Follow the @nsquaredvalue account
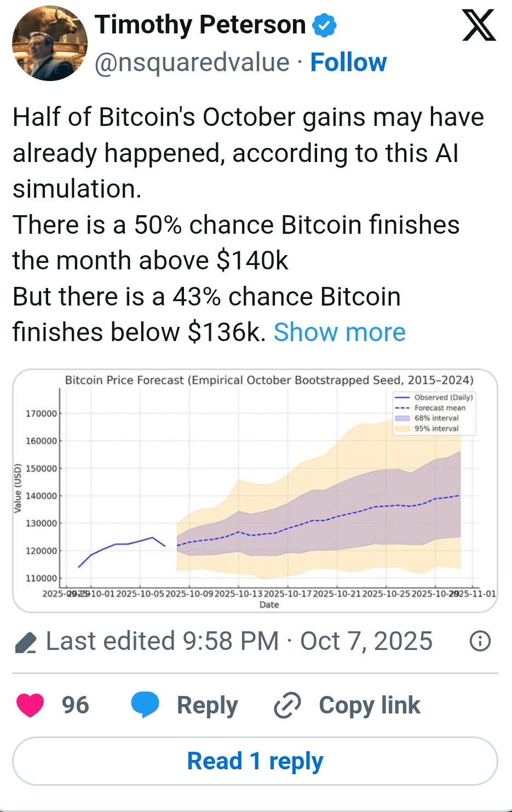The height and width of the screenshot is (812, 512). point(348,62)
